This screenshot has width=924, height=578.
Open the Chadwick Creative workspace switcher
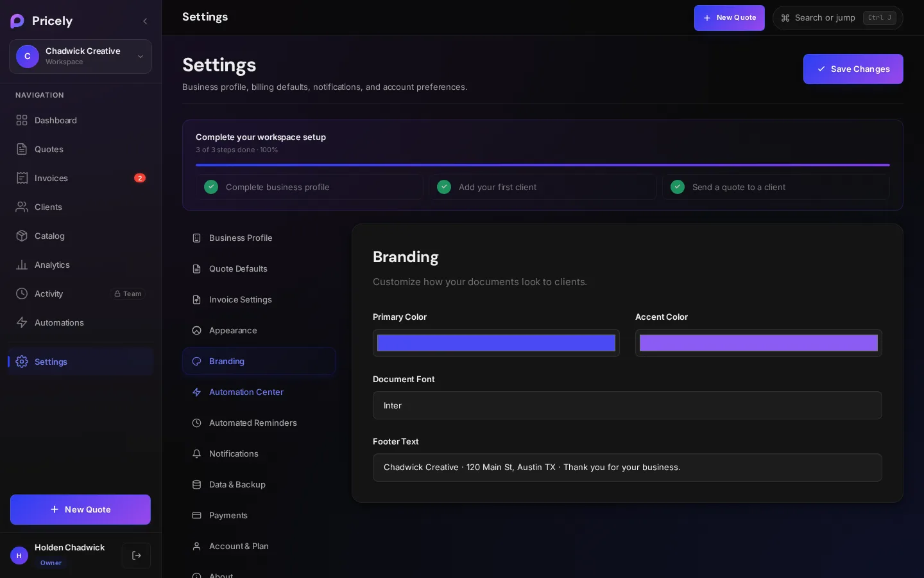point(80,57)
